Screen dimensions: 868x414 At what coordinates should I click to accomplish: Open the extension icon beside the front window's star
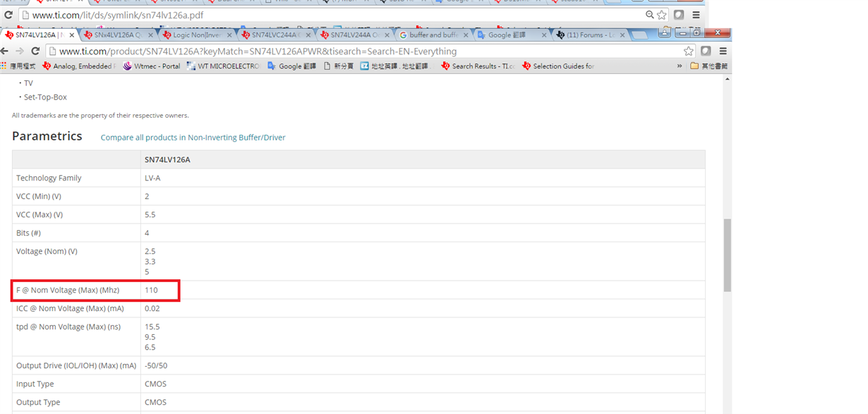(x=706, y=51)
